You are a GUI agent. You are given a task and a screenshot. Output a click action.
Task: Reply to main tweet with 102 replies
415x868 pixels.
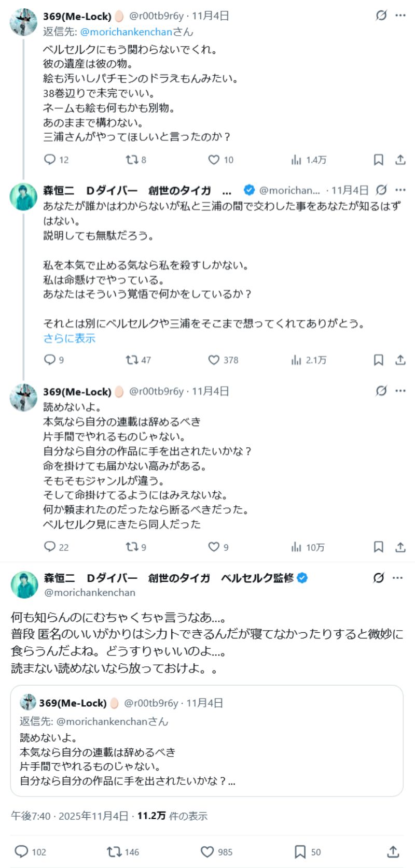tap(21, 852)
